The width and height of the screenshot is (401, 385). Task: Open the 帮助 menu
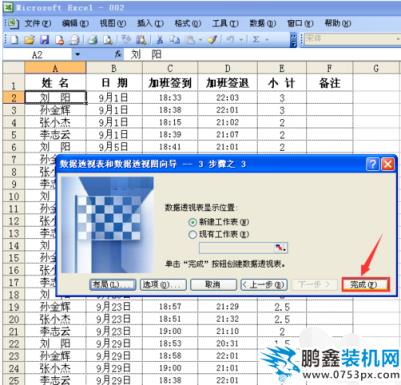[338, 23]
